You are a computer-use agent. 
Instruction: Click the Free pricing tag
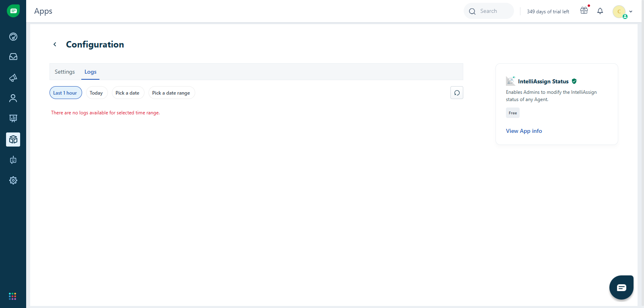click(x=513, y=113)
